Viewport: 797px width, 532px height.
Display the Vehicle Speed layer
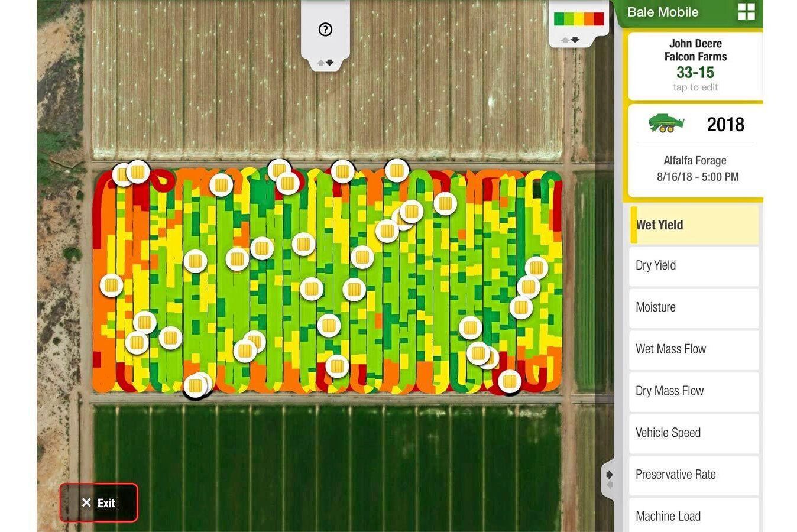pyautogui.click(x=694, y=433)
